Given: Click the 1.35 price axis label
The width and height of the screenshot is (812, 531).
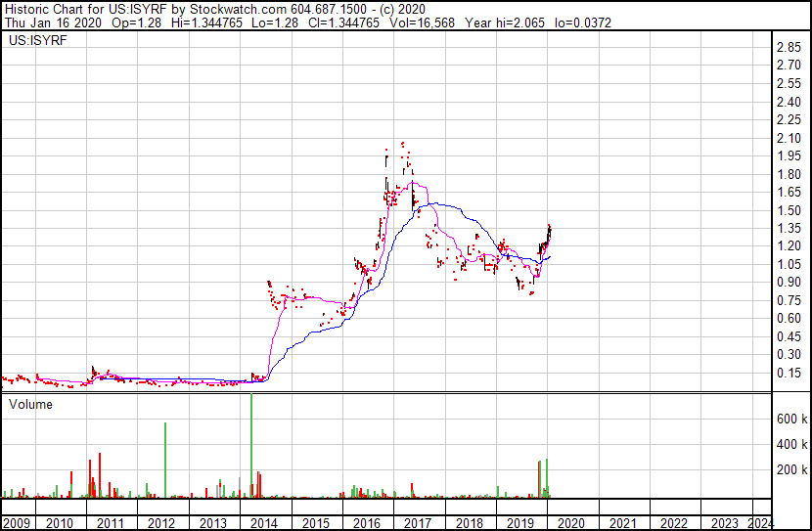Looking at the screenshot, I should (x=789, y=228).
